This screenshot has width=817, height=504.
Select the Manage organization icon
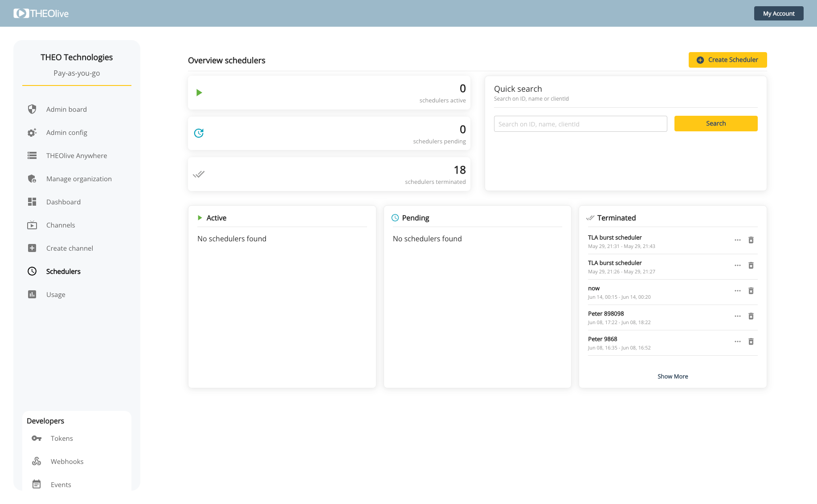(x=32, y=179)
